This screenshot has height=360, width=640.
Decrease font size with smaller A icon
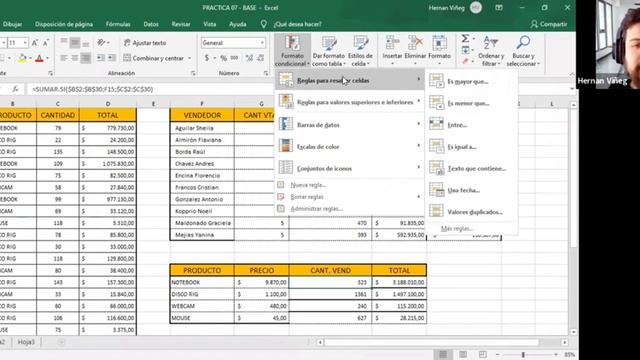(x=46, y=43)
